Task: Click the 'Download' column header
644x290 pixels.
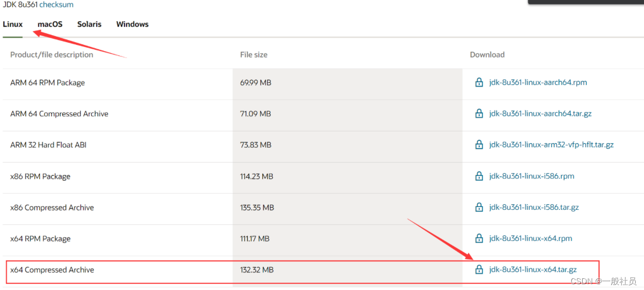Action: 487,55
